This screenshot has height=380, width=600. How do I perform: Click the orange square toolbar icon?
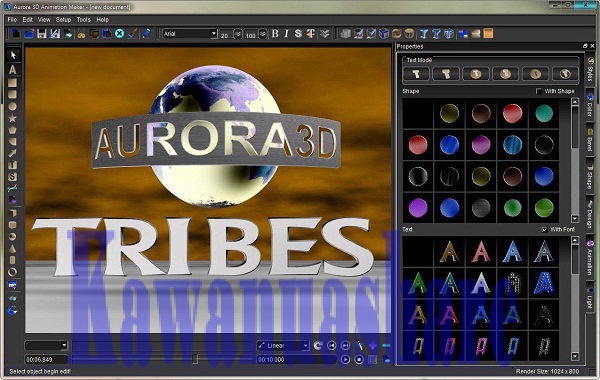point(488,34)
